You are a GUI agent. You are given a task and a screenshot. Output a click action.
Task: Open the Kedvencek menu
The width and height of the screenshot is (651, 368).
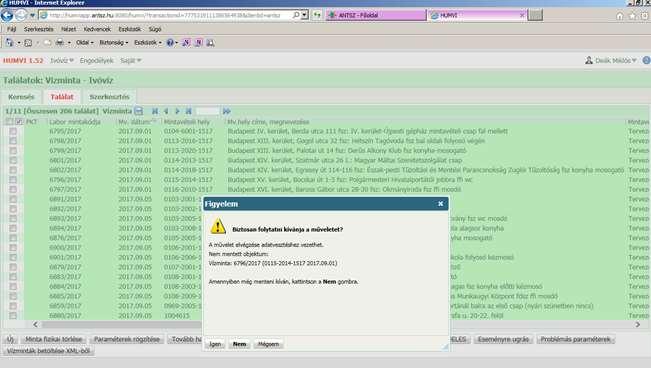pyautogui.click(x=97, y=29)
